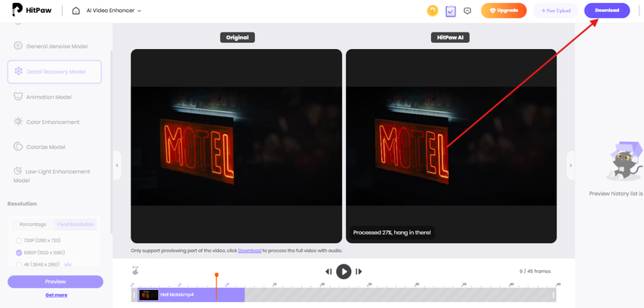Click the orange playhead marker
This screenshot has height=308, width=644.
217,275
